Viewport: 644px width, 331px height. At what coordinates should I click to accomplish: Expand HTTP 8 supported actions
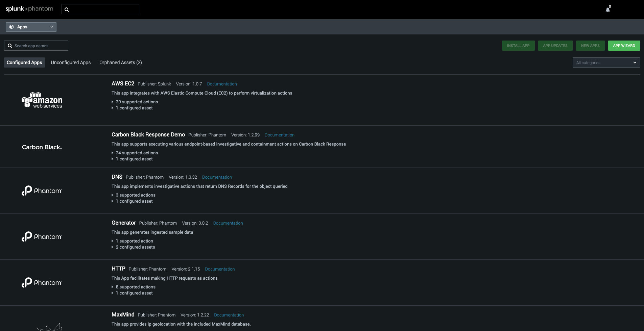[x=134, y=287]
